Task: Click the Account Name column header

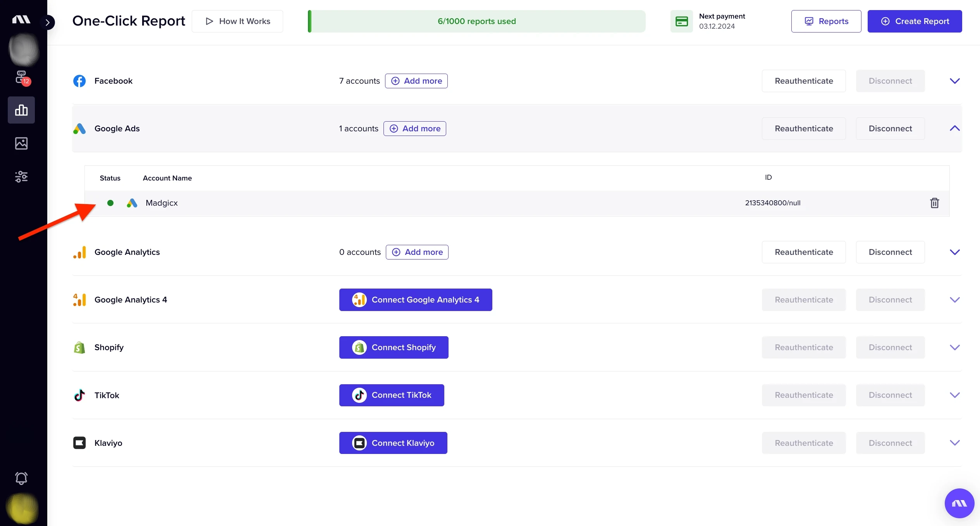Action: click(x=167, y=178)
